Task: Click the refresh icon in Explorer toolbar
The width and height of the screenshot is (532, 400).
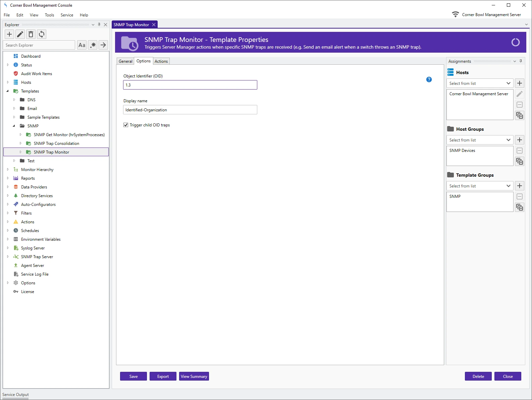Action: coord(42,34)
